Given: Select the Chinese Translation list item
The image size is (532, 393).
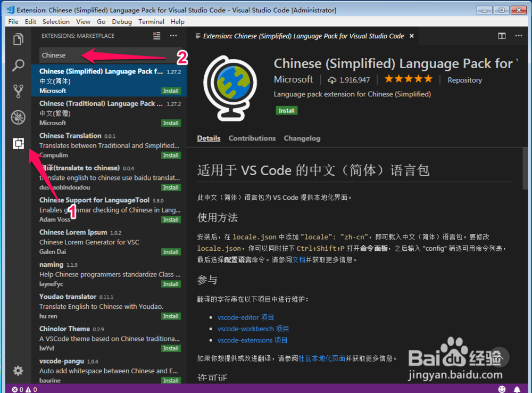Looking at the screenshot, I should click(x=109, y=145).
